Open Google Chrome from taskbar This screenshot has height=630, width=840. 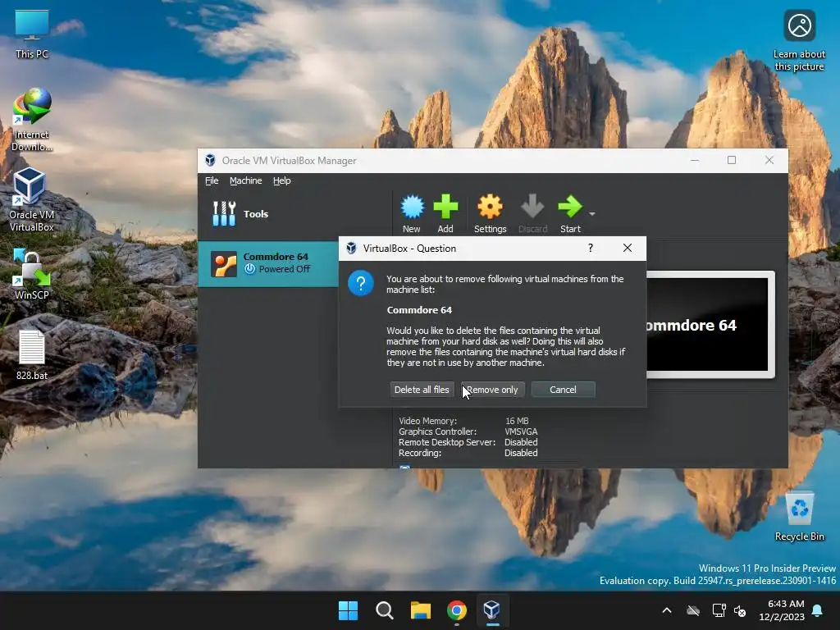point(456,610)
